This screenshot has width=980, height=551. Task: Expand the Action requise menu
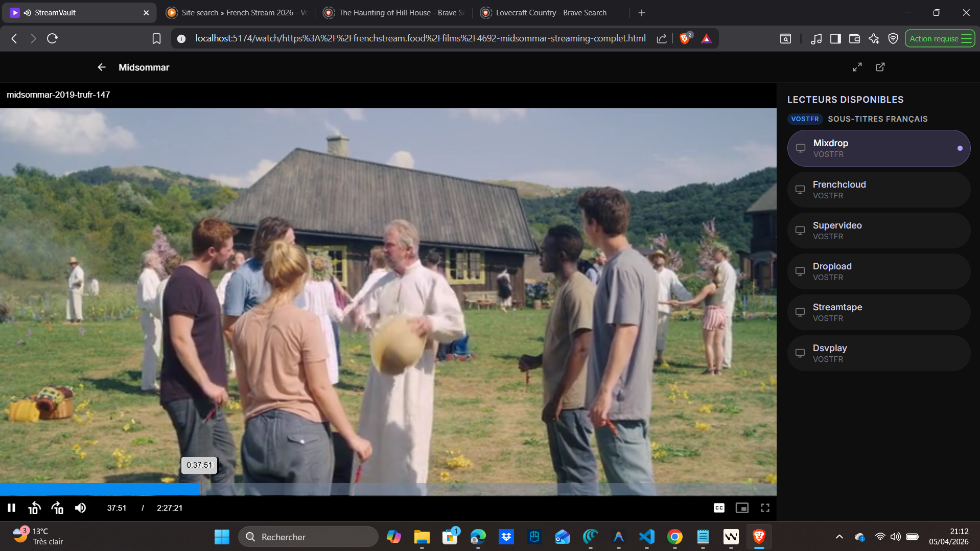click(940, 38)
